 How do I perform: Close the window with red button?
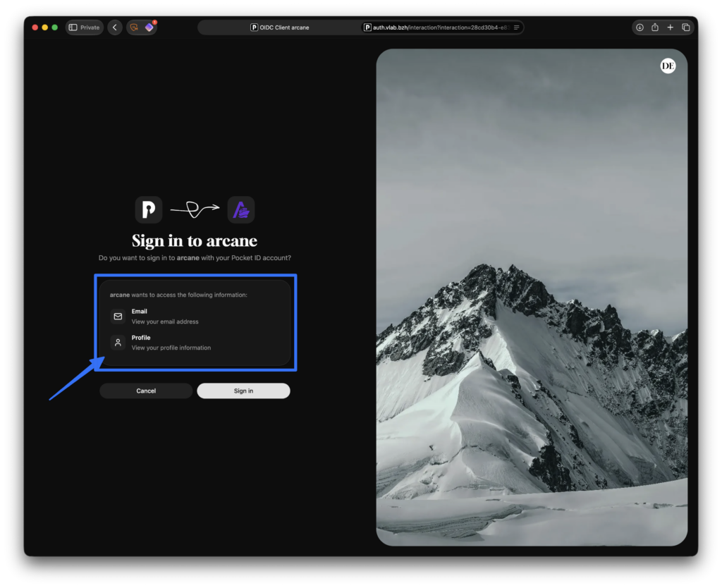click(35, 27)
